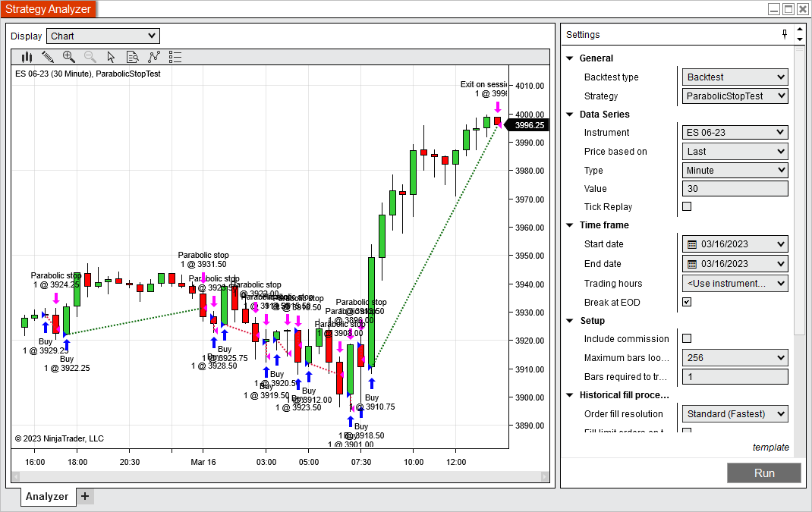812x512 pixels.
Task: Click the settings panel vertical scrollbar
Action: coord(800,190)
